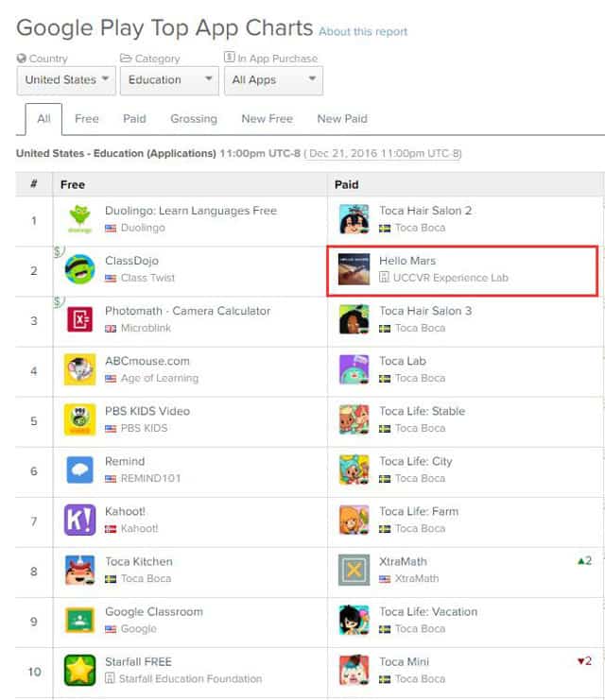Click the Toca Life: Farm icon
This screenshot has width=605, height=700.
click(354, 520)
